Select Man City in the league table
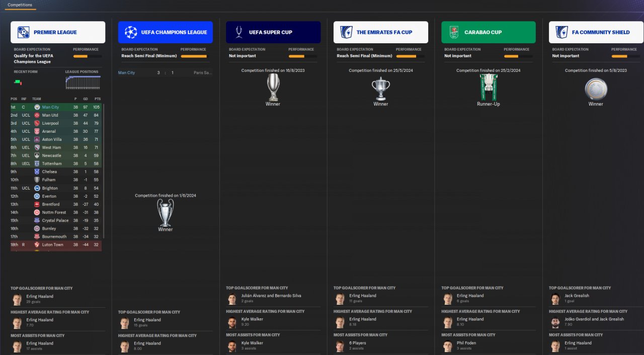This screenshot has width=644, height=355. 50,107
